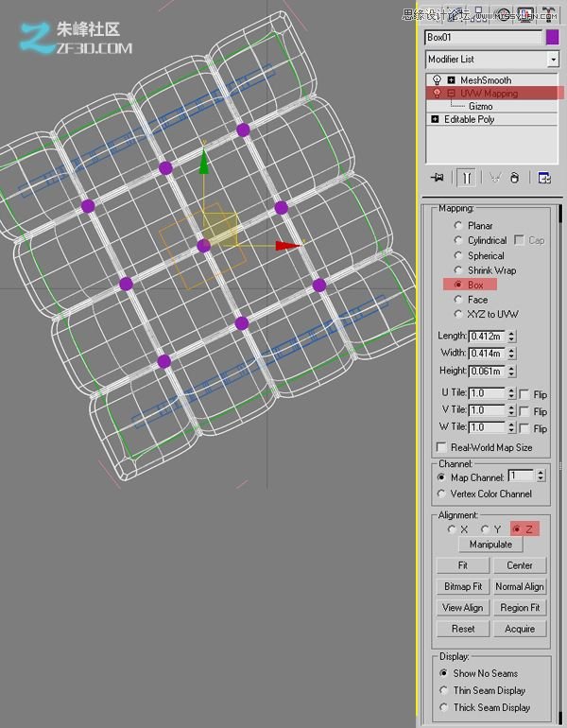The height and width of the screenshot is (728, 567).
Task: Click the Height spinner arrows
Action: (511, 371)
